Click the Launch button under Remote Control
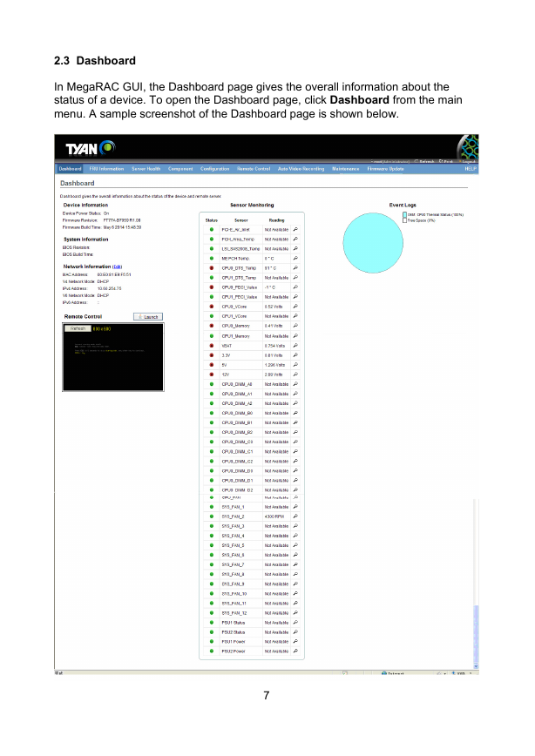Screen dimensions: 535x756 pos(148,317)
